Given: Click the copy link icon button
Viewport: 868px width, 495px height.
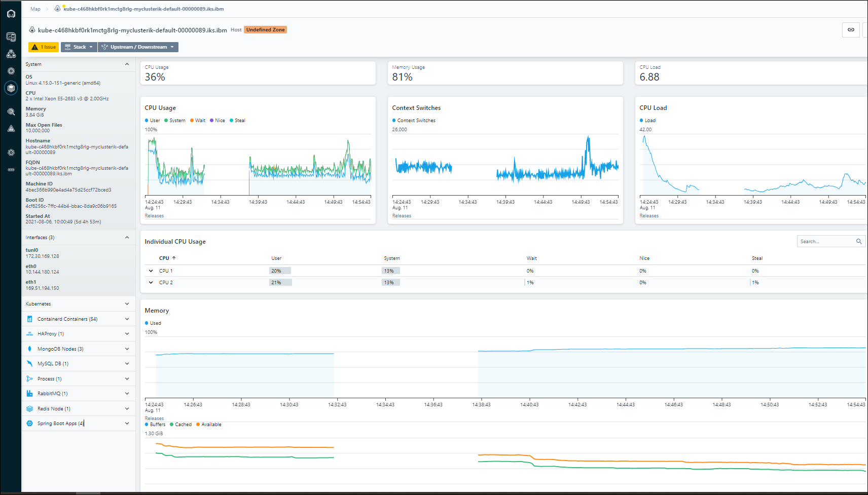Looking at the screenshot, I should click(x=851, y=30).
